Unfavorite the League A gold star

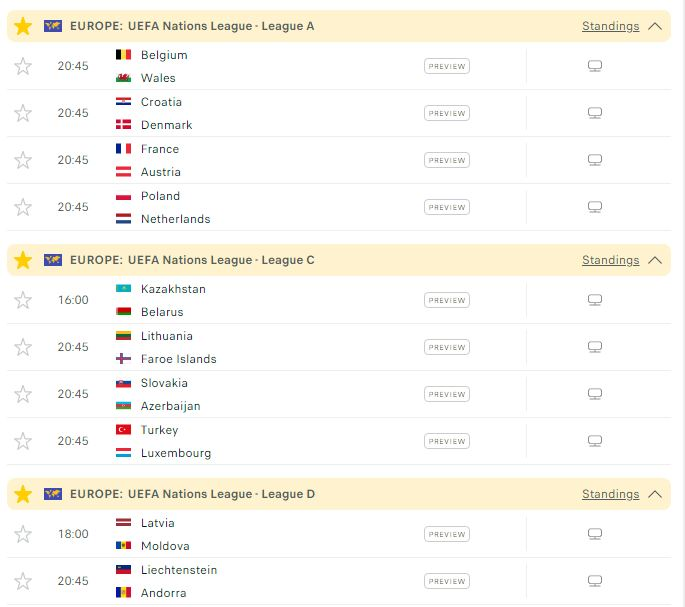(x=23, y=26)
